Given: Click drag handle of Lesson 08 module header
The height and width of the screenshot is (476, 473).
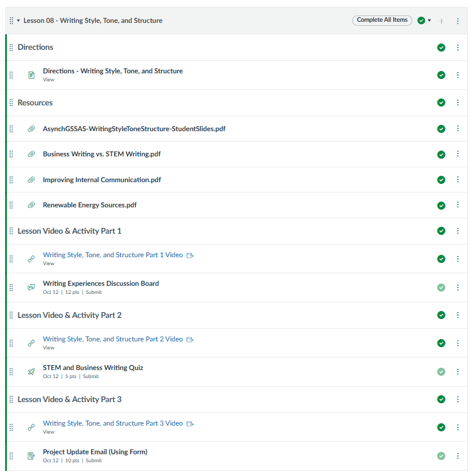Looking at the screenshot, I should 11,21.
